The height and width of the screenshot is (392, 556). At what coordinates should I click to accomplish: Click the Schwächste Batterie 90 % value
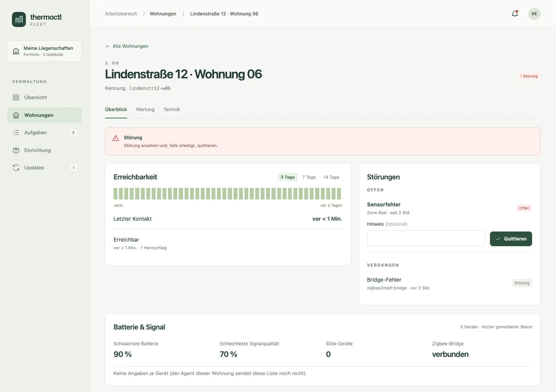pyautogui.click(x=123, y=354)
